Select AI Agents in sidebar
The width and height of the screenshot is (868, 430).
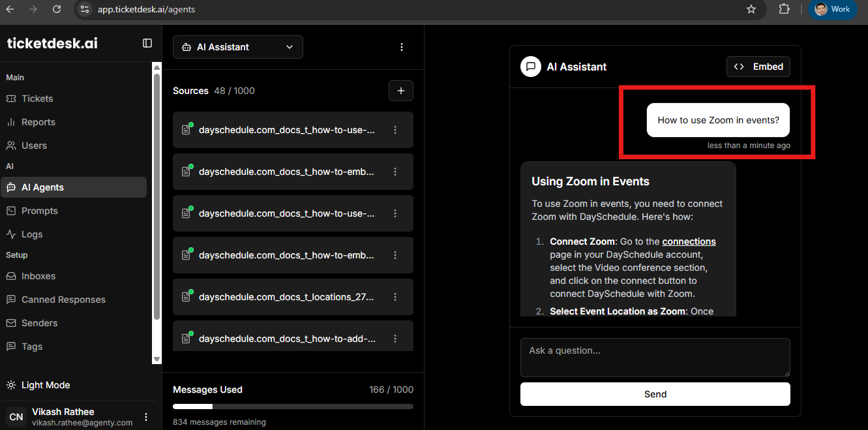pos(73,187)
